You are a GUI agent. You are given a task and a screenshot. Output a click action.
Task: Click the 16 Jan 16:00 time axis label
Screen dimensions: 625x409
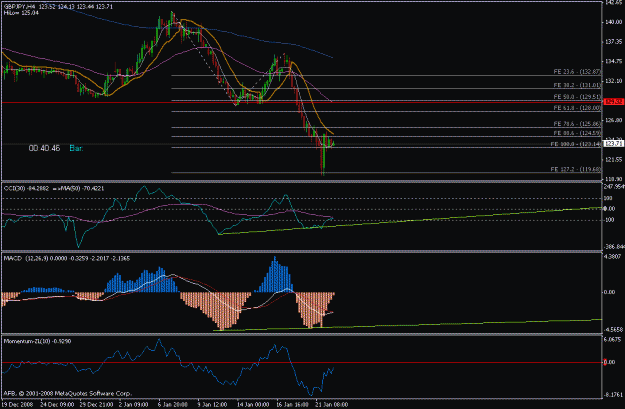tap(293, 405)
